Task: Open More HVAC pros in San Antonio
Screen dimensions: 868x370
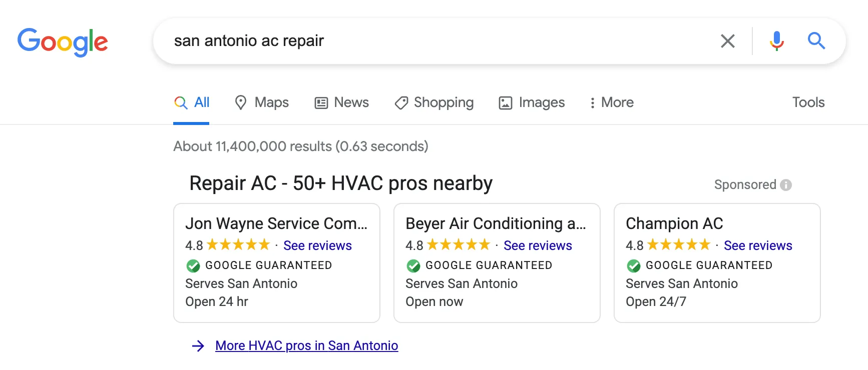Action: (307, 346)
